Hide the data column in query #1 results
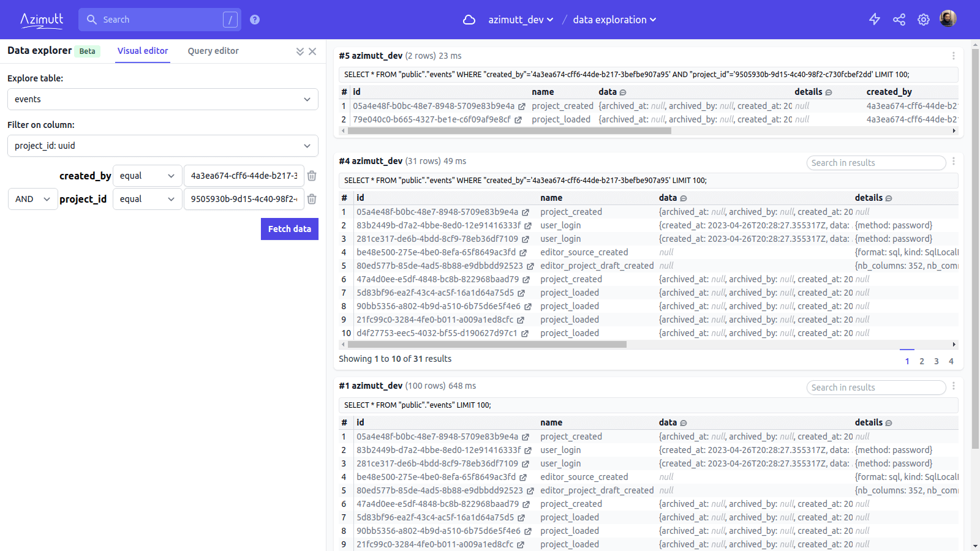The height and width of the screenshot is (551, 980). pyautogui.click(x=684, y=422)
